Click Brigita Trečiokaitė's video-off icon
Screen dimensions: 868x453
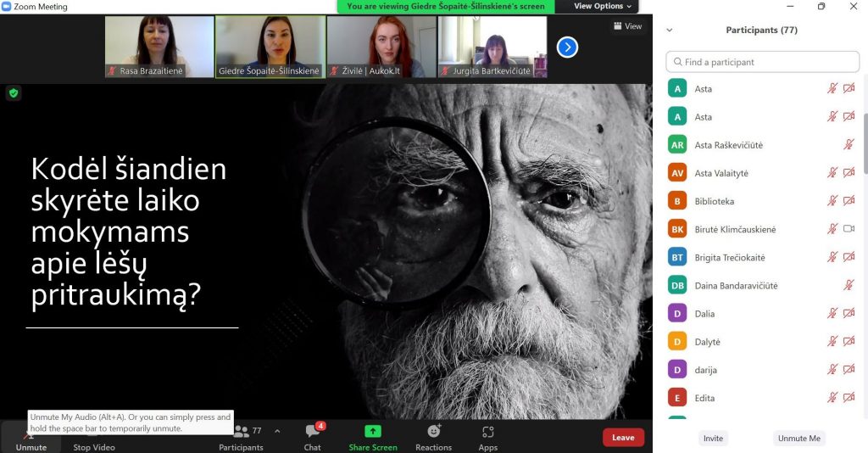pos(849,257)
